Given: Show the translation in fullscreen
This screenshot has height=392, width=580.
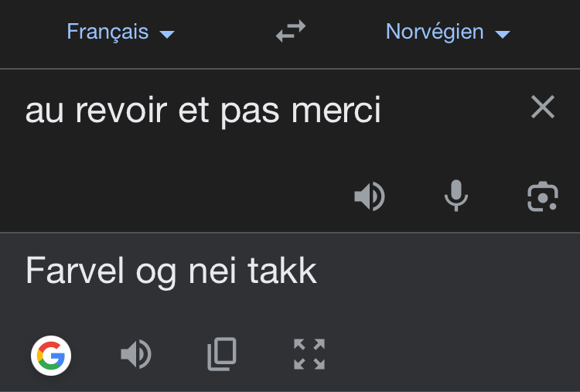Looking at the screenshot, I should tap(309, 355).
